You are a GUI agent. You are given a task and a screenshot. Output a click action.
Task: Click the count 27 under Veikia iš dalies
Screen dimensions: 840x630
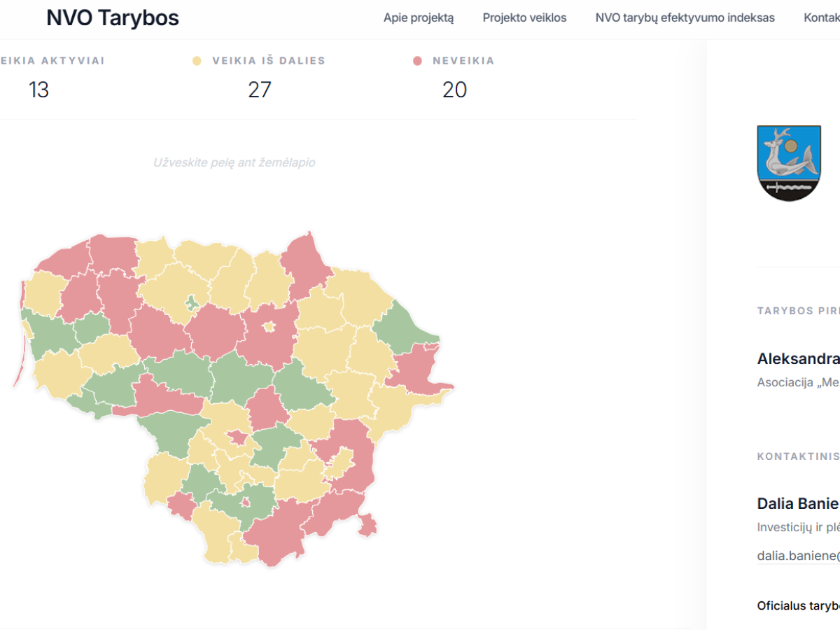click(x=259, y=90)
